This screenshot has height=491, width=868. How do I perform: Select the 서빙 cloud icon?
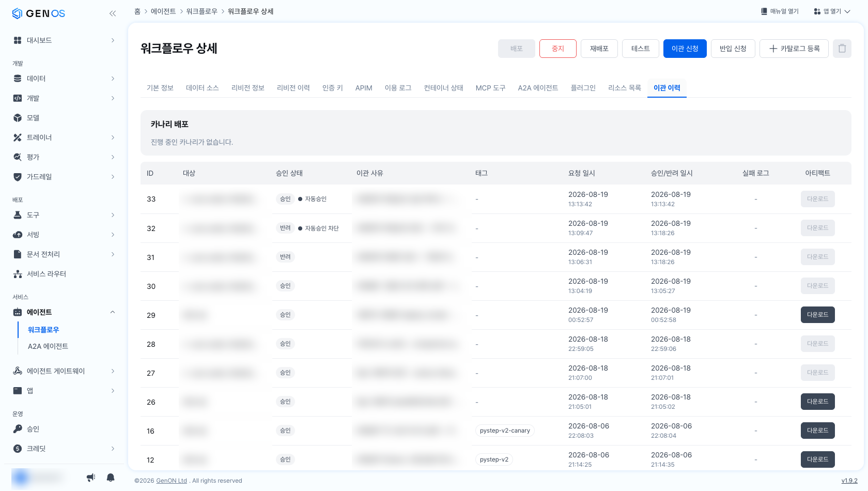point(18,235)
